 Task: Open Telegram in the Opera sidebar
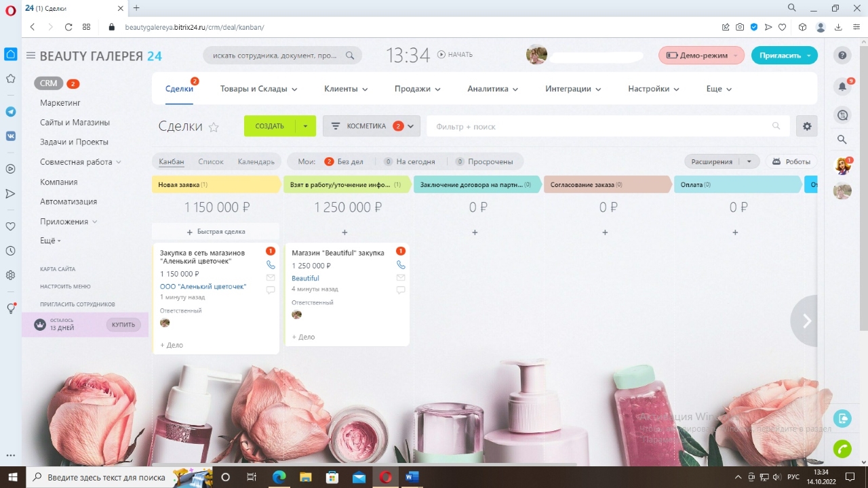click(11, 112)
